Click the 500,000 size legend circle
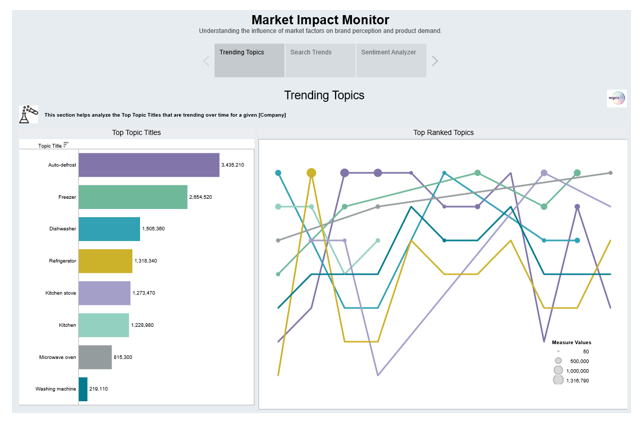The height and width of the screenshot is (421, 644). pos(558,361)
